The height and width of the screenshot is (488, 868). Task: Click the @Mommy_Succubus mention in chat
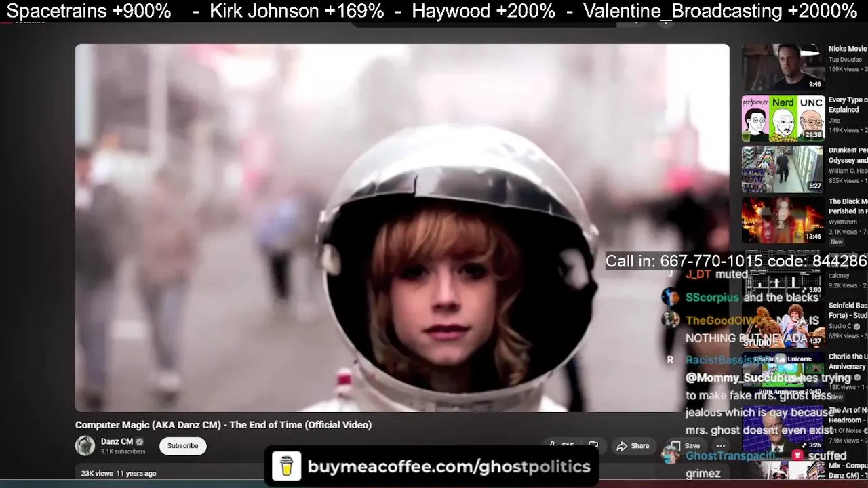741,378
